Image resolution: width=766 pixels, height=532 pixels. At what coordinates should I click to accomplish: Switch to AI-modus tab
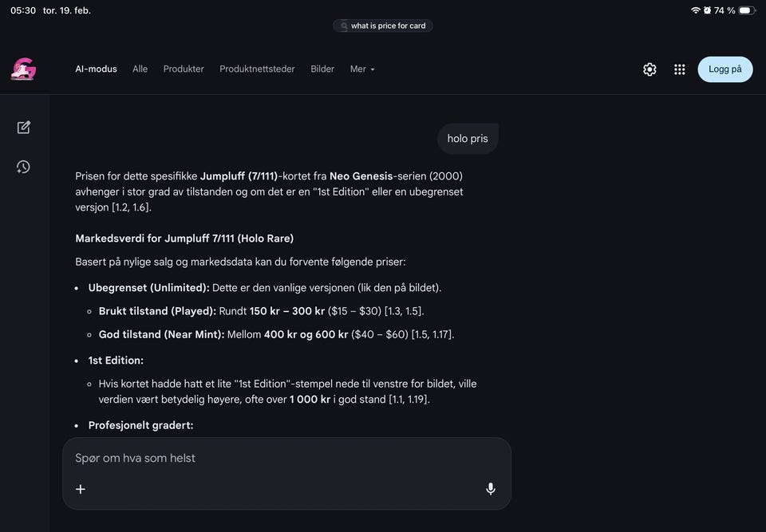96,69
